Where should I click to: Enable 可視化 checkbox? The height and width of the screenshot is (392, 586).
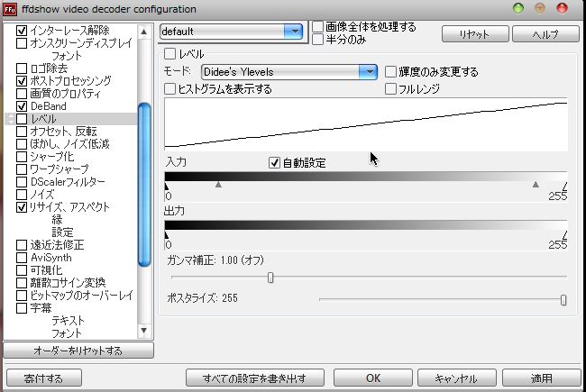coord(22,270)
